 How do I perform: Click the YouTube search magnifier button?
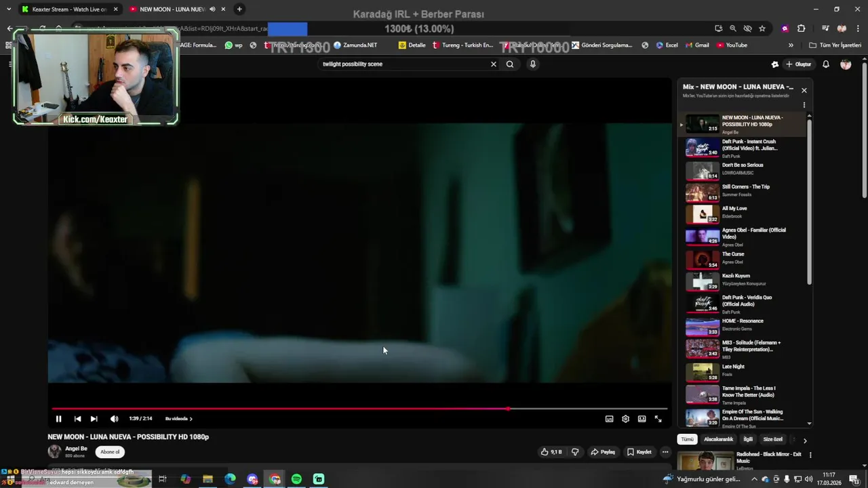pos(510,64)
